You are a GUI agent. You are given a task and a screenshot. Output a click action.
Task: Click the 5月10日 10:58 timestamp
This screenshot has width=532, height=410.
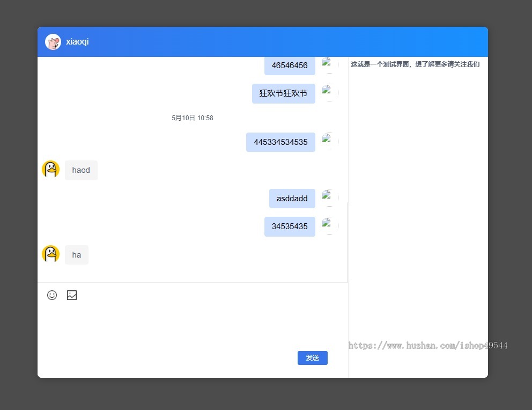193,118
